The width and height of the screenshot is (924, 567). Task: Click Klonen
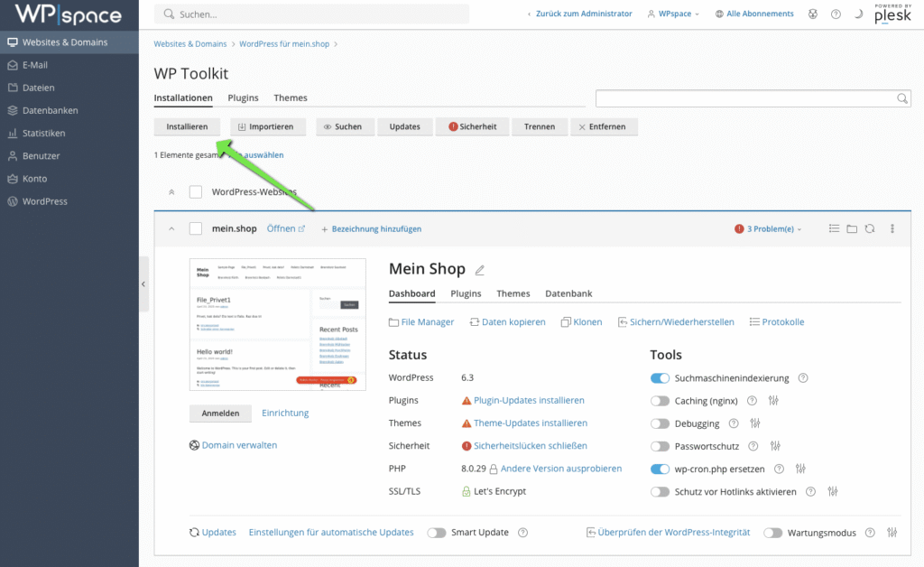582,321
